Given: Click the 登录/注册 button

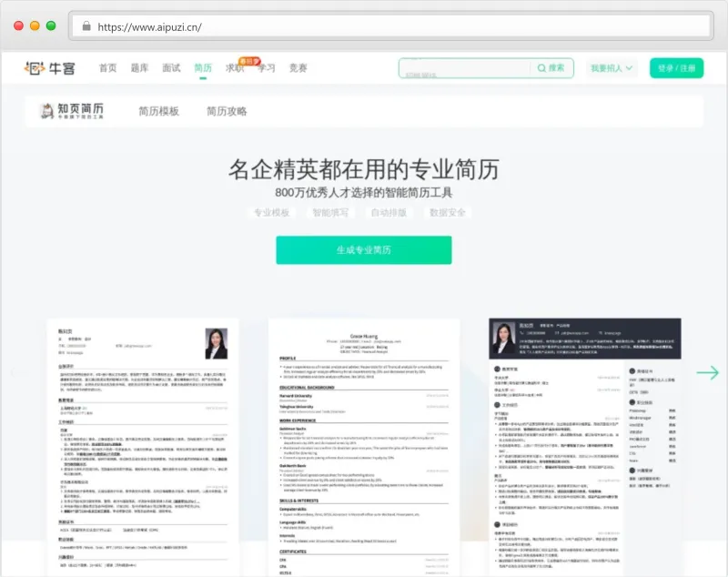Looking at the screenshot, I should [676, 68].
